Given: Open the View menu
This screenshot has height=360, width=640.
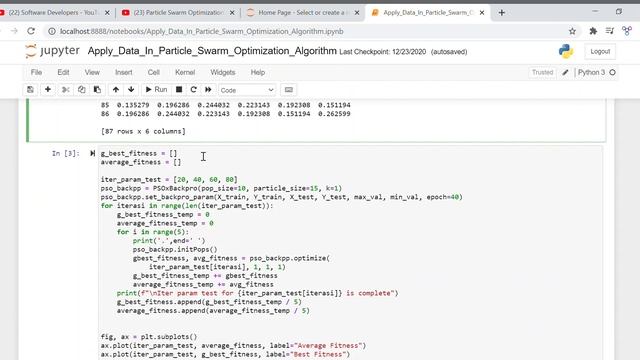Looking at the screenshot, I should coord(92,72).
